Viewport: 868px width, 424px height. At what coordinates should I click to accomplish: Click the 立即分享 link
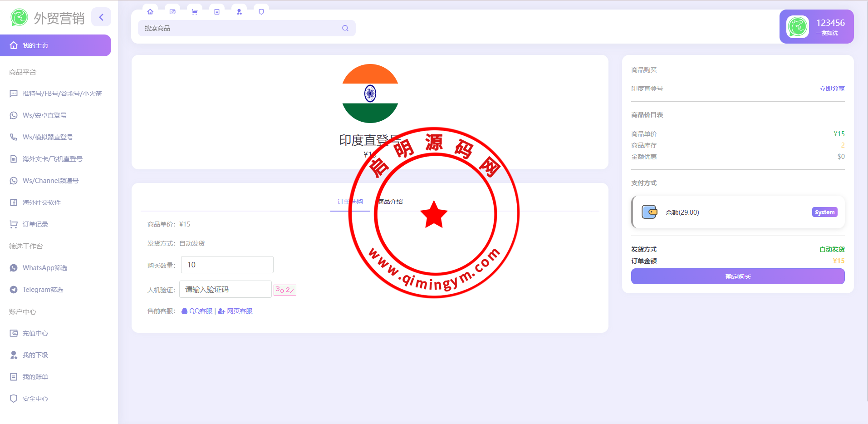coord(832,89)
